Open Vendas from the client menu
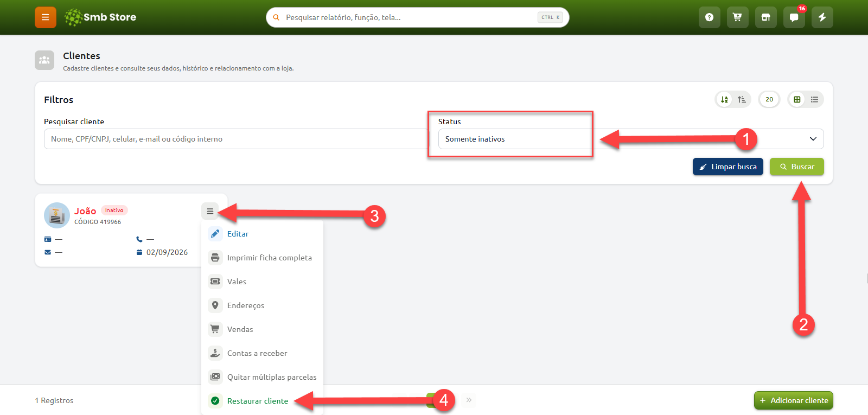This screenshot has height=415, width=868. pyautogui.click(x=263, y=329)
